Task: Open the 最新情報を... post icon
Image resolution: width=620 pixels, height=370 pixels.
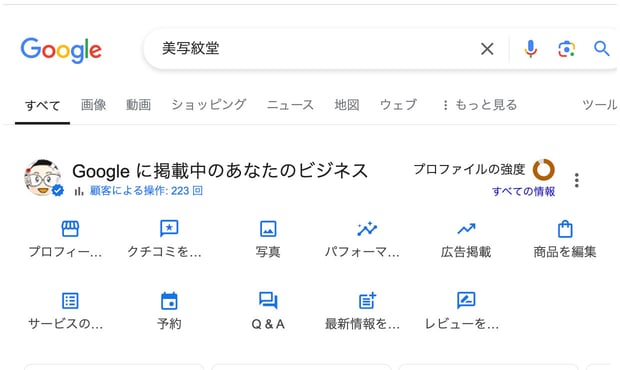Action: click(x=367, y=301)
